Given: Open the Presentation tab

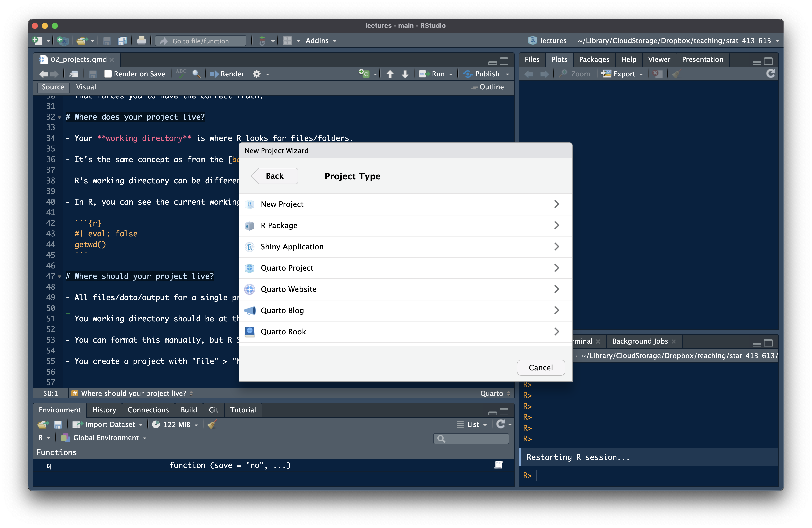Looking at the screenshot, I should click(x=702, y=59).
